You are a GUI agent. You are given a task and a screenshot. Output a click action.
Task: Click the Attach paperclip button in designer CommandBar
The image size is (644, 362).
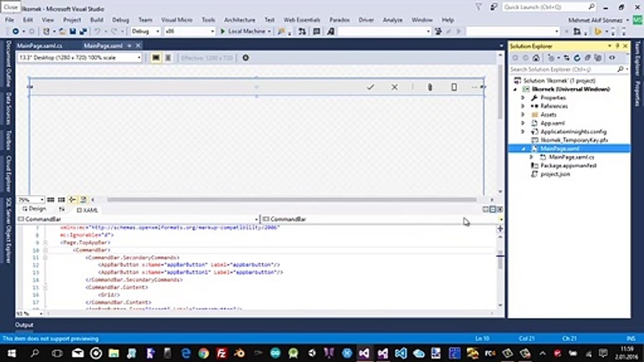(430, 87)
